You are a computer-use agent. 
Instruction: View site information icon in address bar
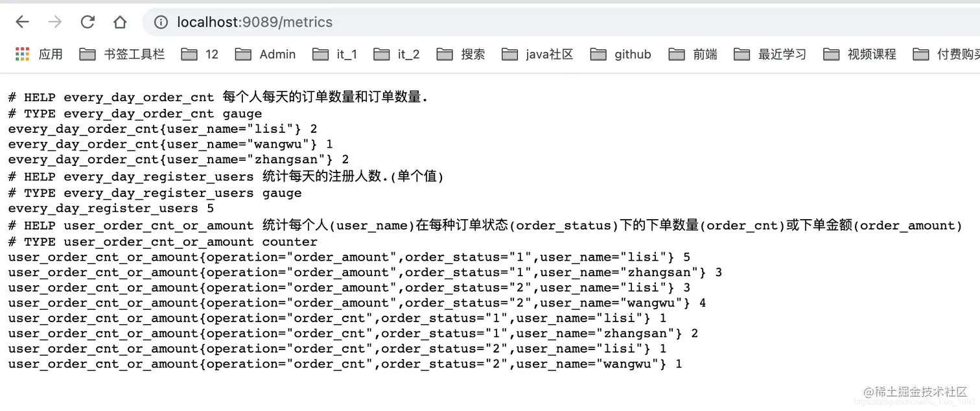click(x=161, y=22)
